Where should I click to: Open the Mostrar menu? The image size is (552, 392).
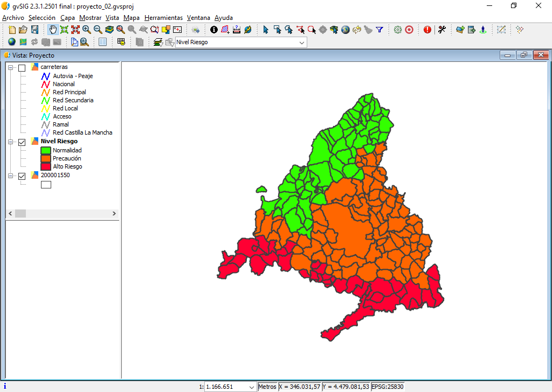coord(90,18)
